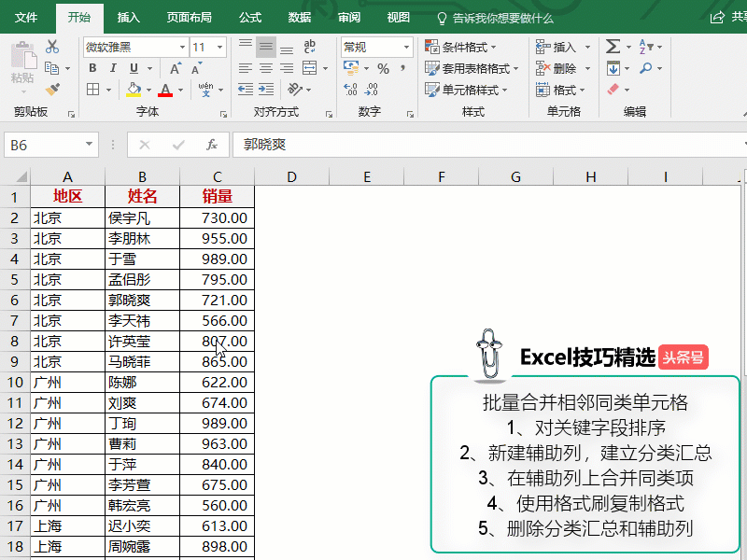The image size is (747, 560).
Task: Increase decimal places
Action: 351,89
